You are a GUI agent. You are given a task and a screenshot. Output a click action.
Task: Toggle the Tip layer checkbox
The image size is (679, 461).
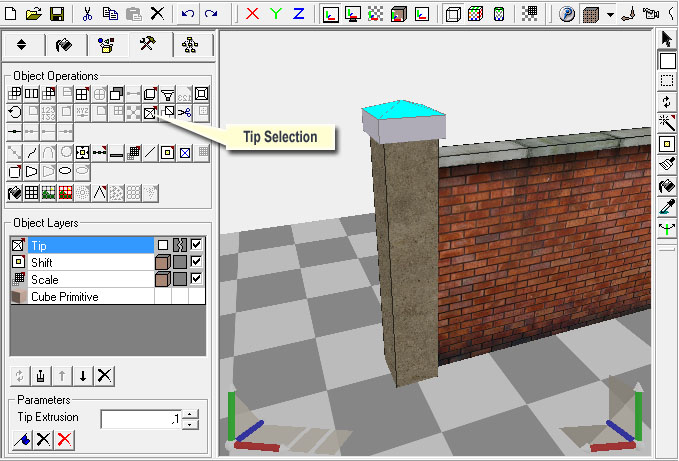[197, 245]
